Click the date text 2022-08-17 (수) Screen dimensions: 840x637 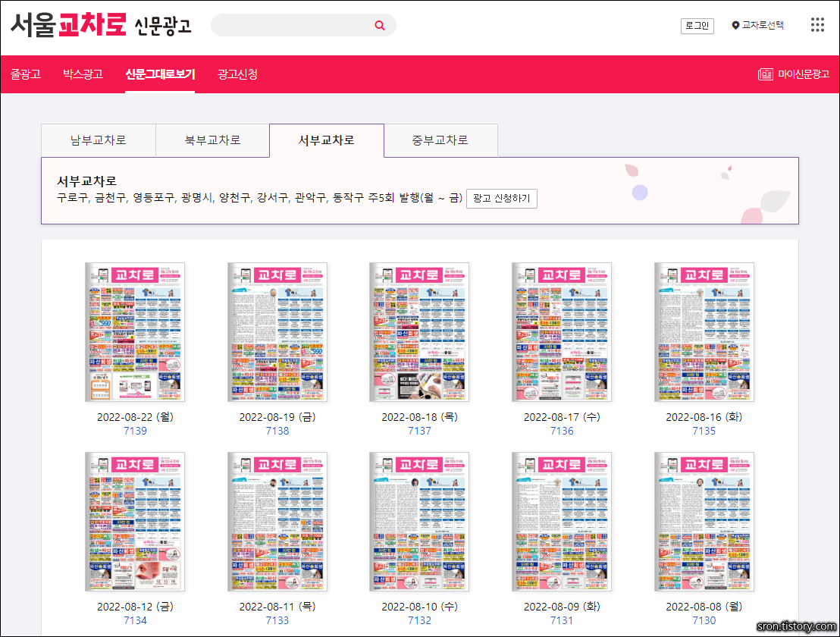pyautogui.click(x=562, y=417)
